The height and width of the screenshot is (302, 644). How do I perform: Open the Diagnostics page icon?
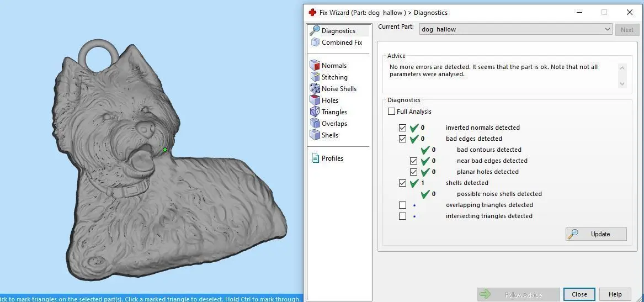[x=315, y=30]
